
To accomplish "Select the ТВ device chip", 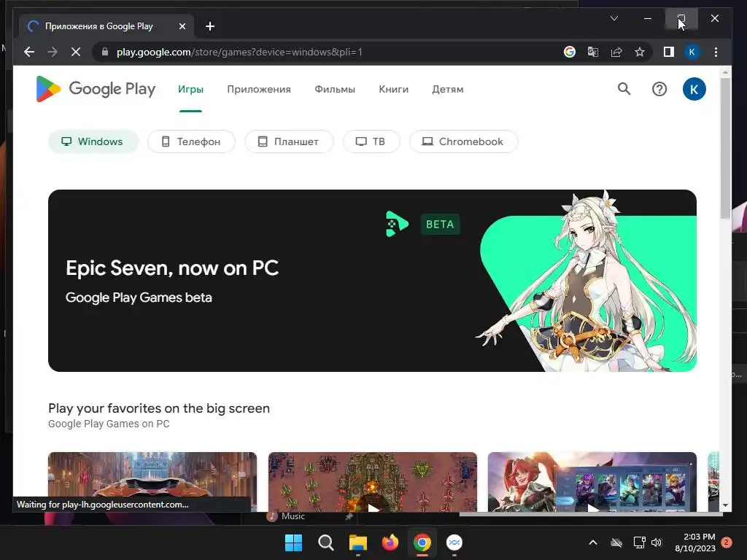I will point(371,141).
